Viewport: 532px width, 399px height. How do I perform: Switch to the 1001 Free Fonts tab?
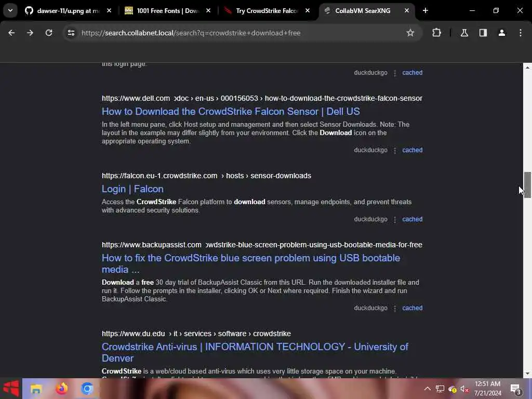click(168, 11)
